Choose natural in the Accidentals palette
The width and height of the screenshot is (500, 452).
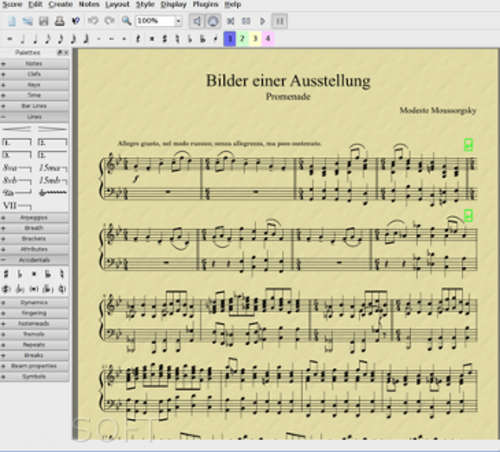tap(62, 274)
